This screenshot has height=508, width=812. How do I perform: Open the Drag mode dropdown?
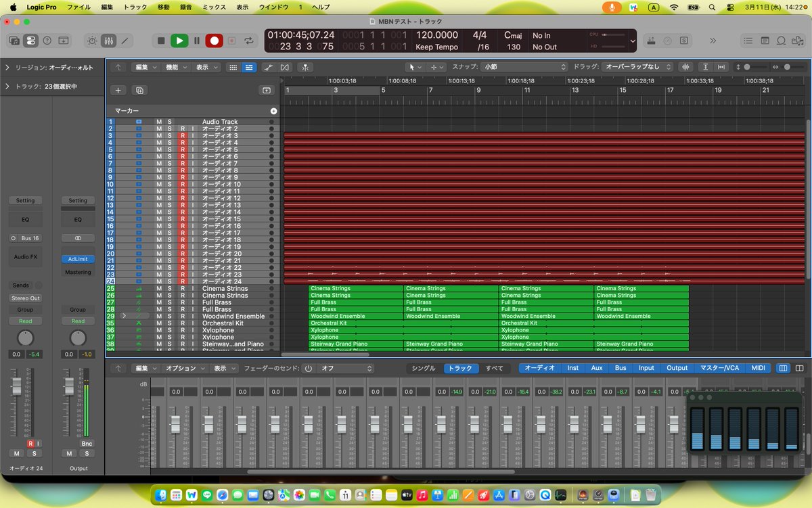638,68
